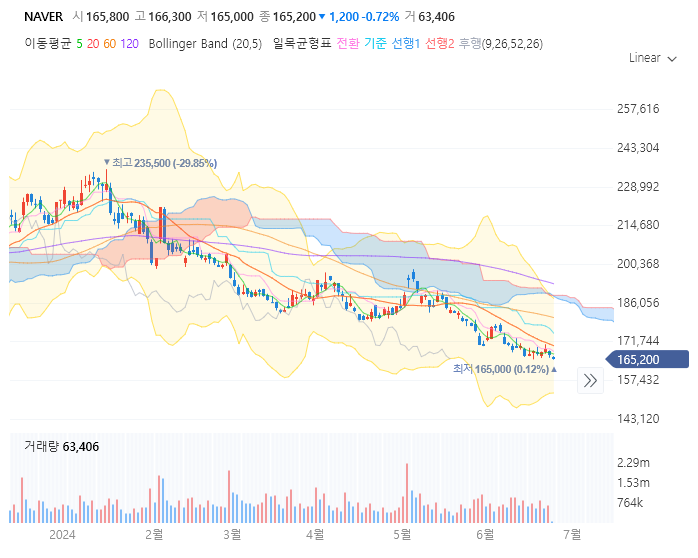Image resolution: width=698 pixels, height=558 pixels.
Task: Click the double-arrow scroll-forward button
Action: coord(590,380)
